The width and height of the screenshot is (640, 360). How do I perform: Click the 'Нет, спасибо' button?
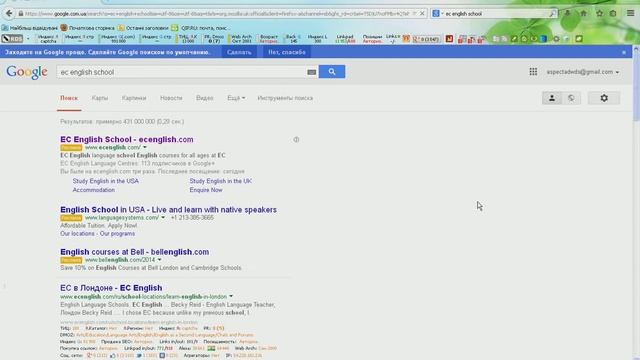[x=287, y=52]
